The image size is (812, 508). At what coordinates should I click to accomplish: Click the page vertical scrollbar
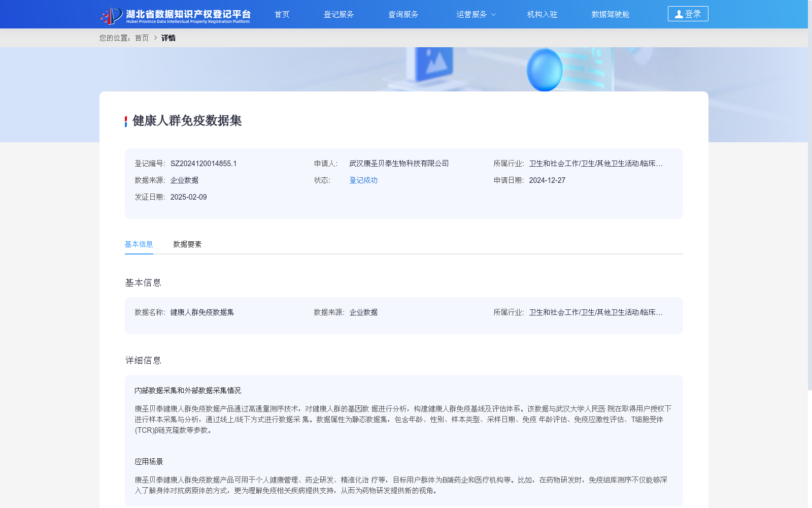809,195
